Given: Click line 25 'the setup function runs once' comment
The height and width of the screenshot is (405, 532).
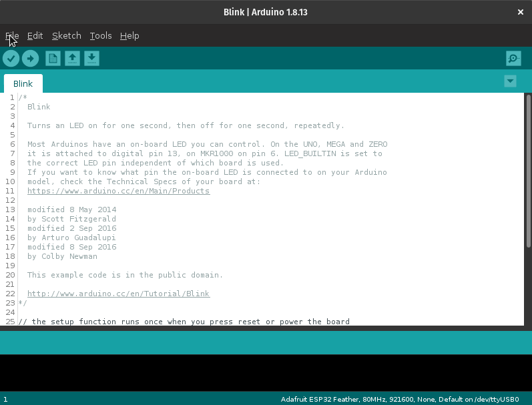Looking at the screenshot, I should [184, 322].
